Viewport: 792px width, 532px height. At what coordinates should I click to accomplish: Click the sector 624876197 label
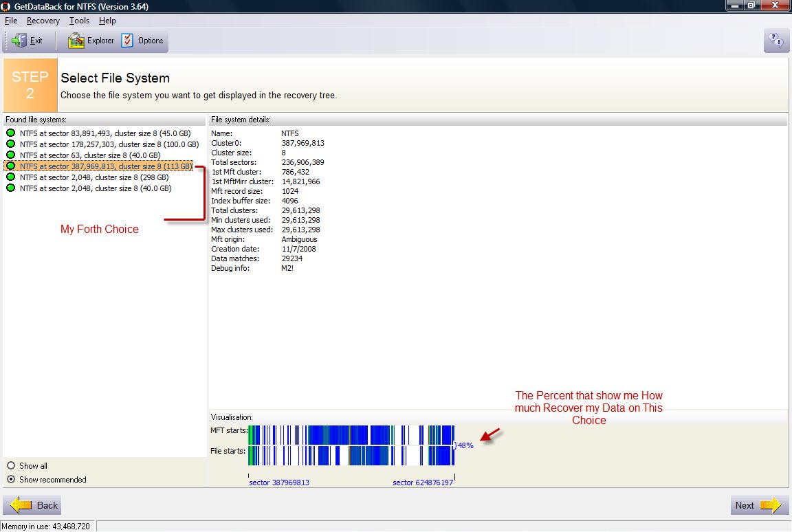423,483
